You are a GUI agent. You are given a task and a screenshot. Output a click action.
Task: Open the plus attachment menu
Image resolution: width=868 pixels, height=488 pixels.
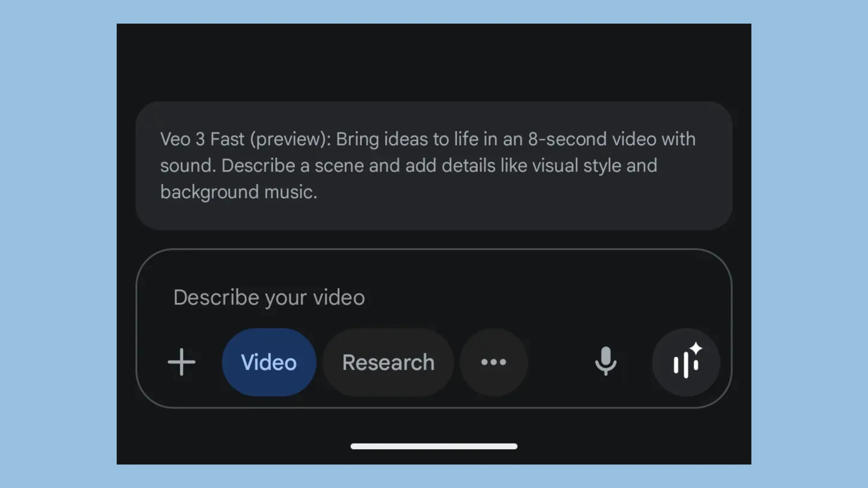182,362
